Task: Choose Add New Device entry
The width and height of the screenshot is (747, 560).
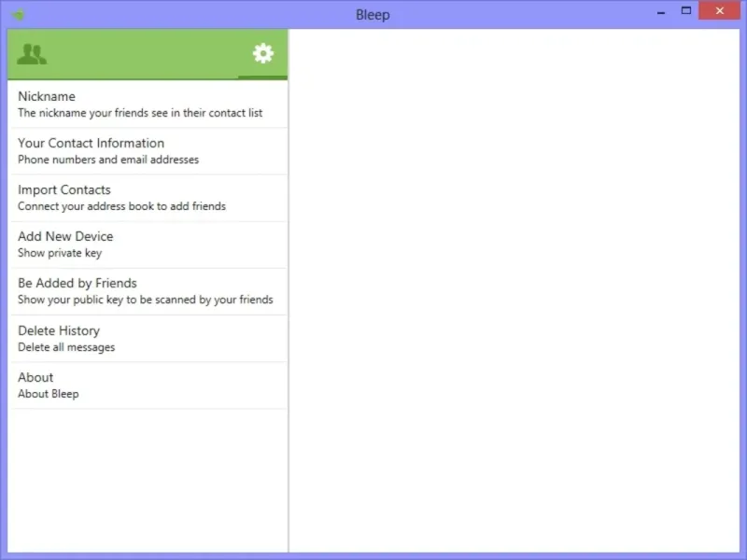Action: click(149, 245)
